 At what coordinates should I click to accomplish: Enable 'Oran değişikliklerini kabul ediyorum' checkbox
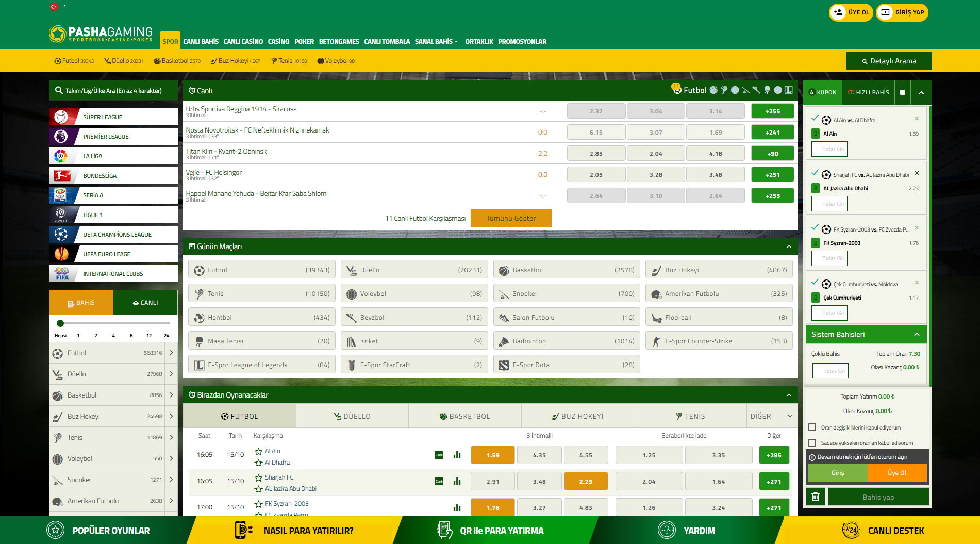pyautogui.click(x=812, y=427)
